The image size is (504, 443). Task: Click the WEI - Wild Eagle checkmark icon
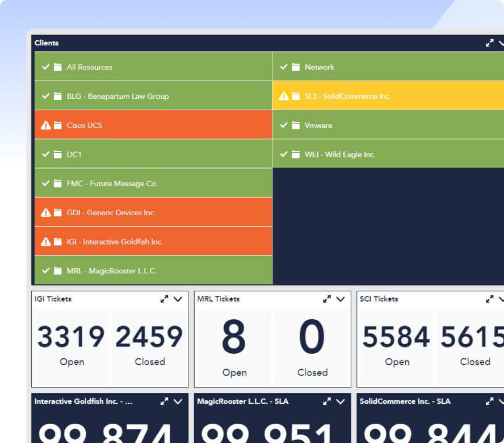click(284, 154)
